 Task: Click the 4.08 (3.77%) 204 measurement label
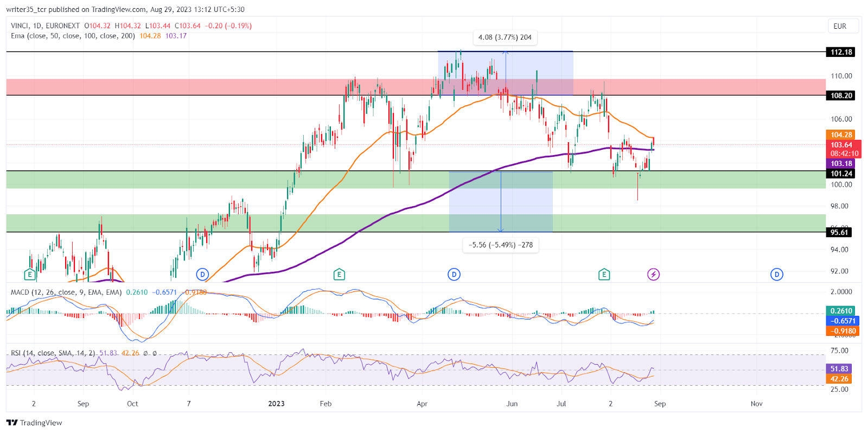click(x=505, y=37)
